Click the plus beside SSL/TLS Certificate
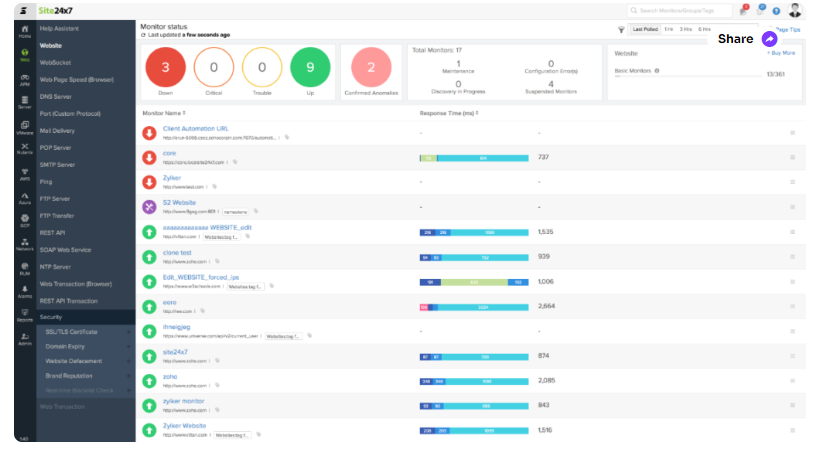 click(x=129, y=332)
